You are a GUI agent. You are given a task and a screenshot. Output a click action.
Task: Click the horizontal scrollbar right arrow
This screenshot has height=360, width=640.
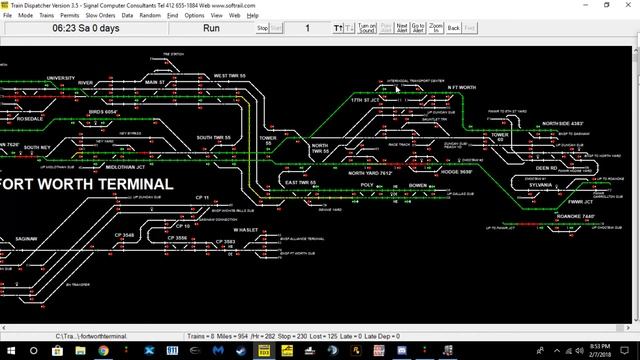point(628,328)
